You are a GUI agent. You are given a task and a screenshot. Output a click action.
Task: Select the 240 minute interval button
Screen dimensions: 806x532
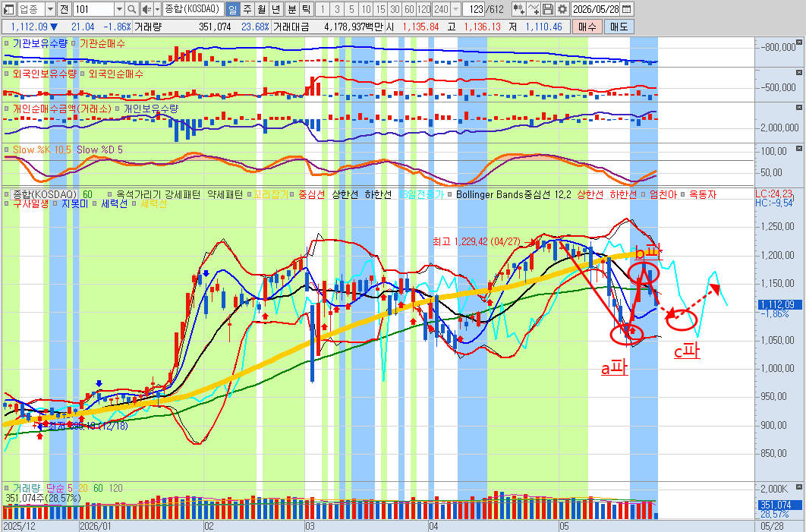click(441, 9)
